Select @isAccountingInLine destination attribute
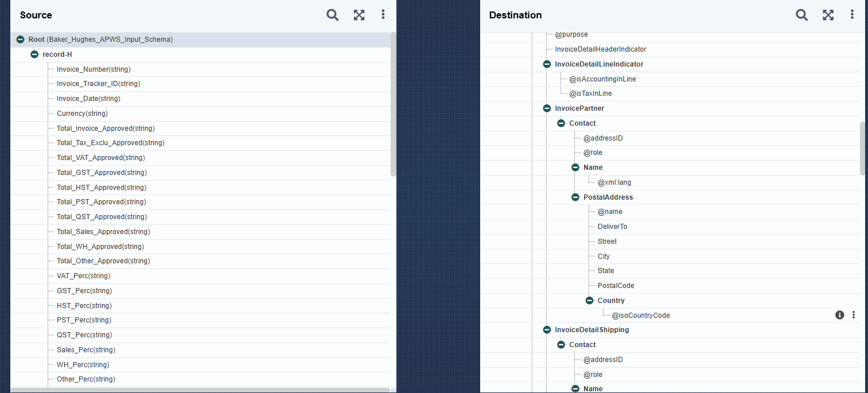The height and width of the screenshot is (393, 868). pyautogui.click(x=602, y=79)
